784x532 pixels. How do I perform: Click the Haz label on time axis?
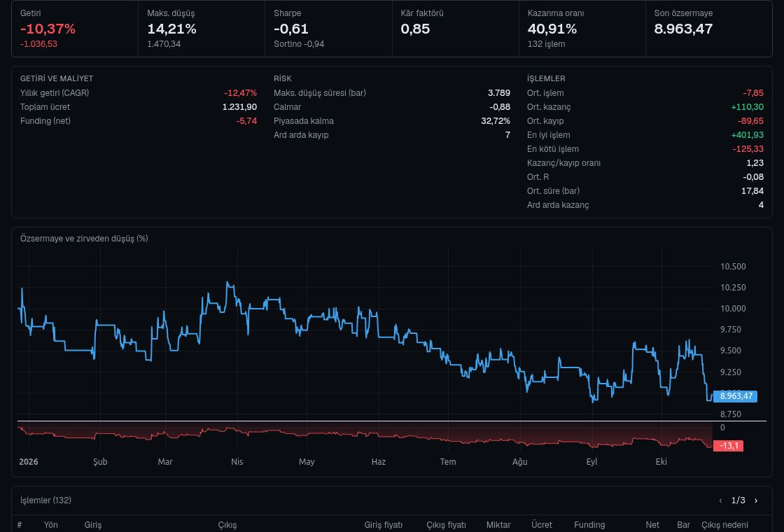[379, 461]
